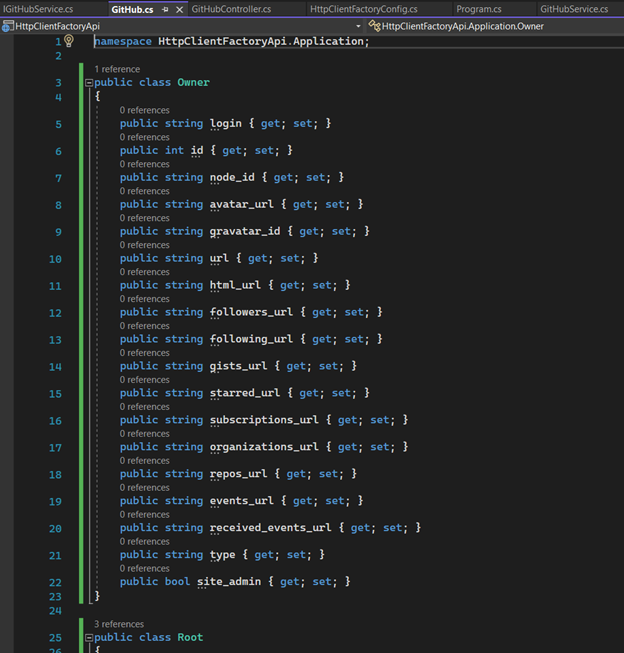Click '0 references' above the id property
The width and height of the screenshot is (624, 653).
(145, 137)
